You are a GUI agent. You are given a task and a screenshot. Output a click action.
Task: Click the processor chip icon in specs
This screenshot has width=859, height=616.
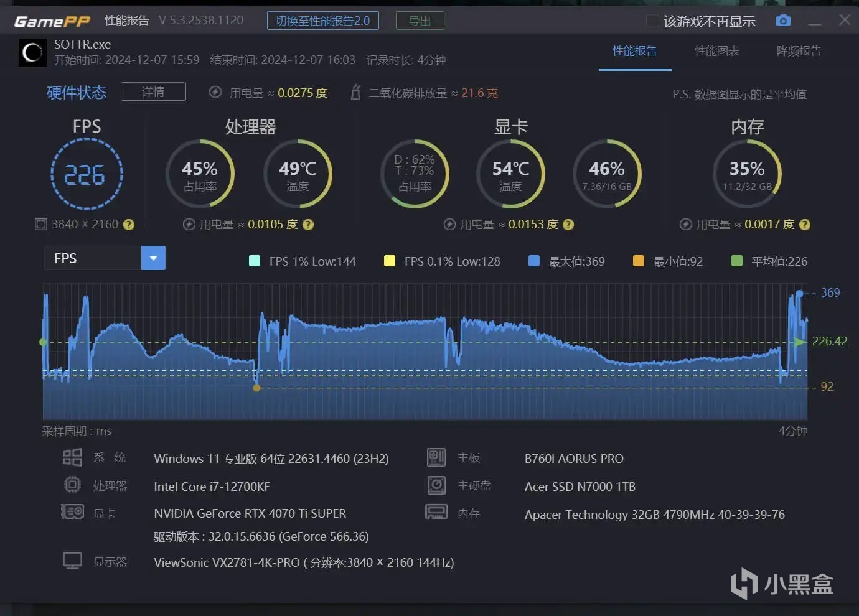click(72, 485)
